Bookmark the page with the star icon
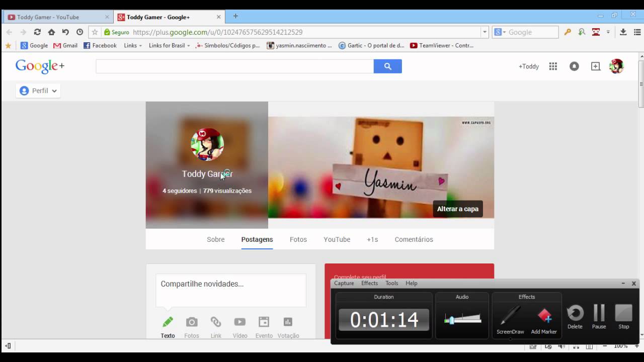This screenshot has width=644, height=362. [95, 32]
